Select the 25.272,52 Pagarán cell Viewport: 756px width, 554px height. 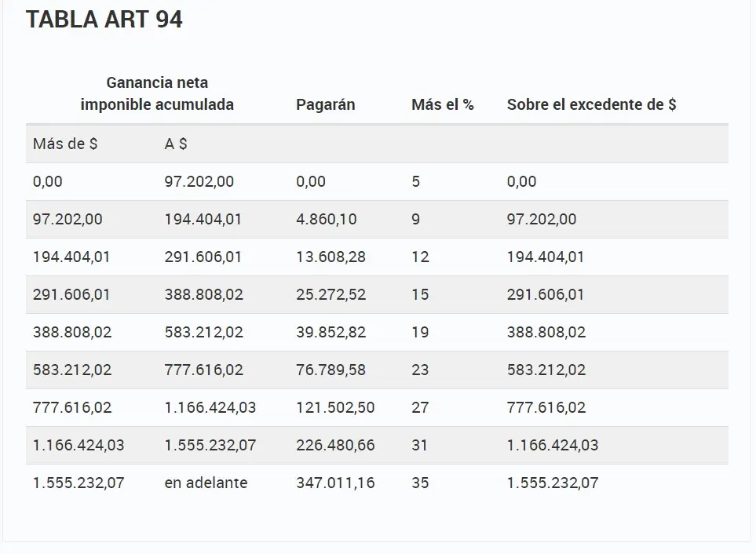331,294
